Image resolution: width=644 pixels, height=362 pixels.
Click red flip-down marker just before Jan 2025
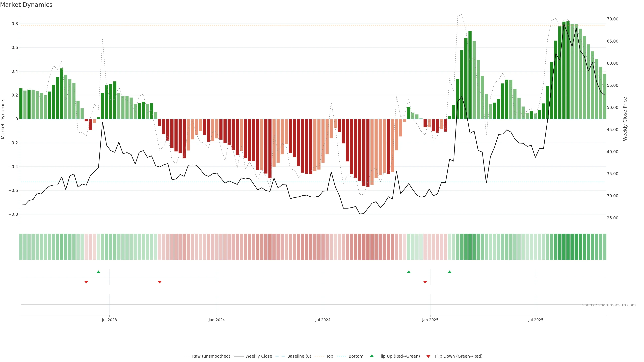tap(425, 282)
